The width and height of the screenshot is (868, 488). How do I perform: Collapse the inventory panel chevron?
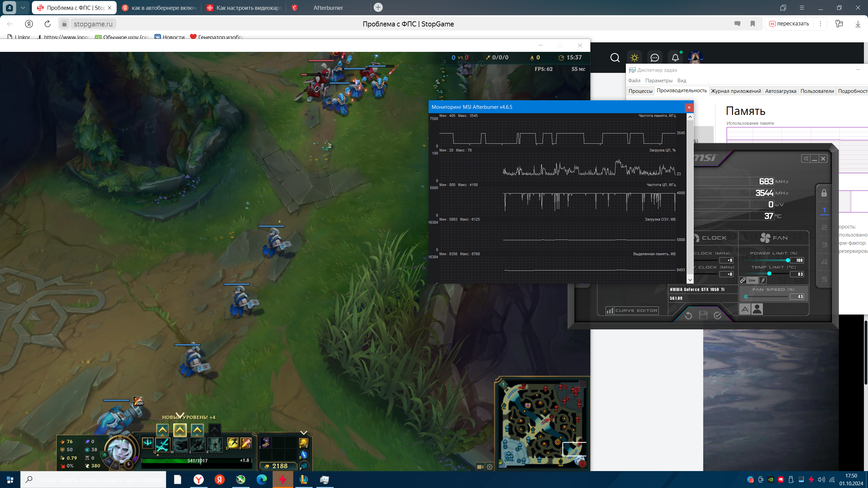(x=304, y=433)
